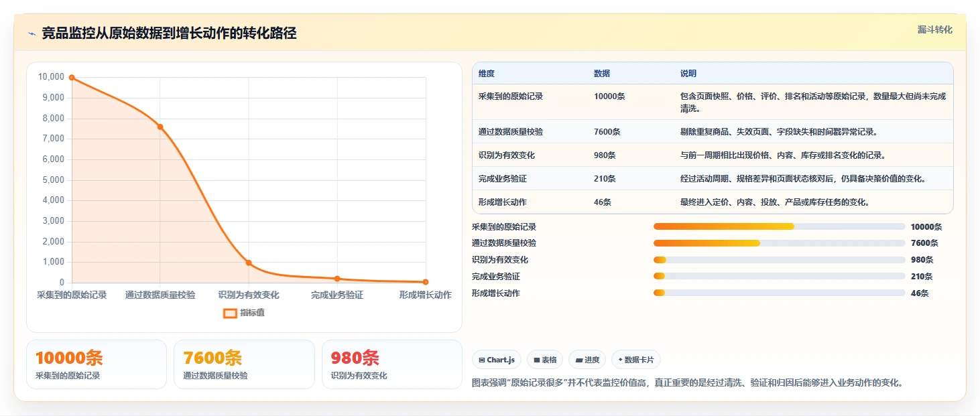Click the footer note starting 图表强调

(x=689, y=383)
